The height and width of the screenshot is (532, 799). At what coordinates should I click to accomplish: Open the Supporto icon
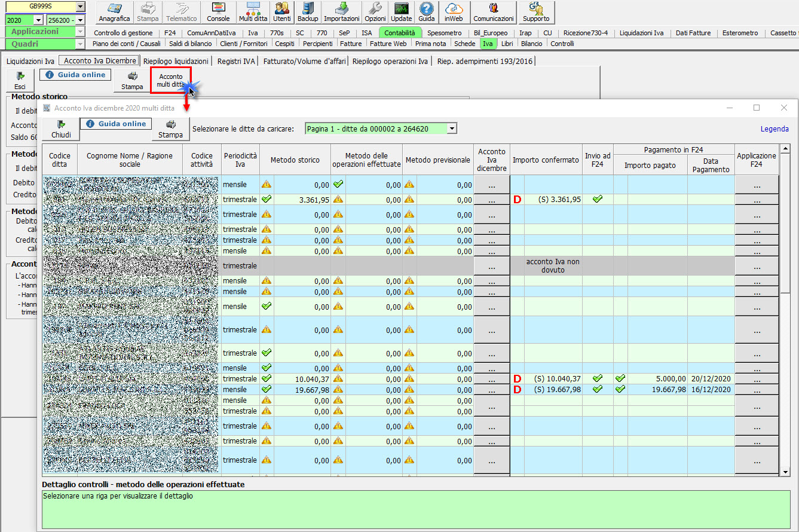(536, 12)
